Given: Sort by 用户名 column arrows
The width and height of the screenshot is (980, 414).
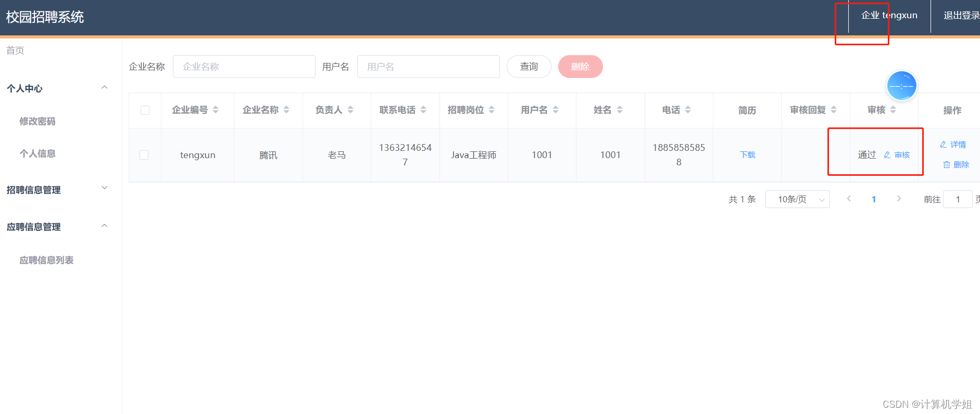Looking at the screenshot, I should pos(556,110).
